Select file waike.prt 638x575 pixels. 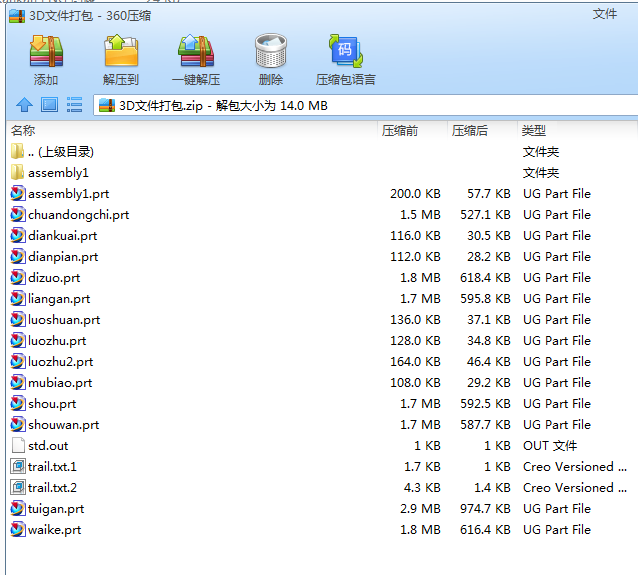55,529
